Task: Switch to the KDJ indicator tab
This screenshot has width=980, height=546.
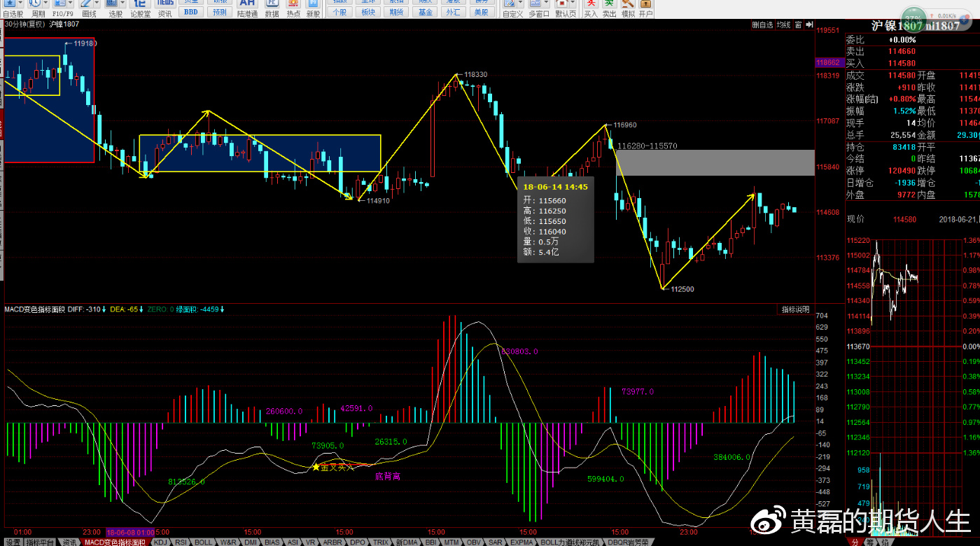Action: 161,542
